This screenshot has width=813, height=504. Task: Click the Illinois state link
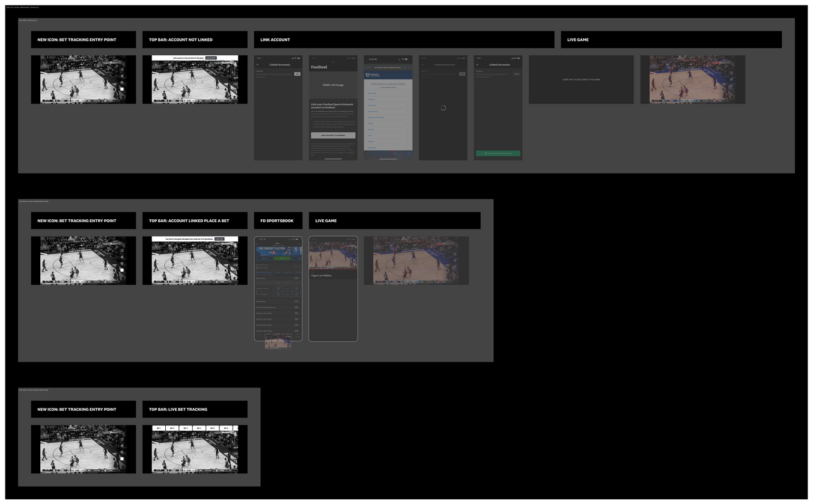pyautogui.click(x=371, y=123)
